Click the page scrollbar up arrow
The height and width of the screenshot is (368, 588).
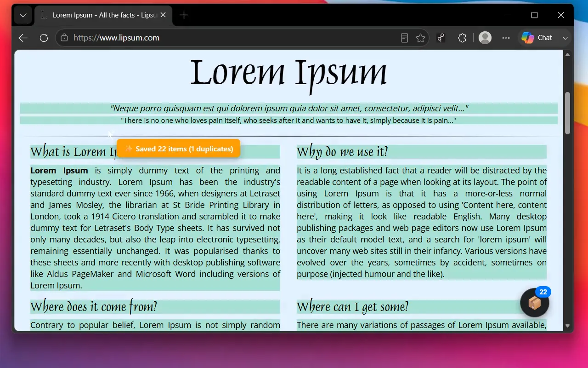click(x=567, y=55)
